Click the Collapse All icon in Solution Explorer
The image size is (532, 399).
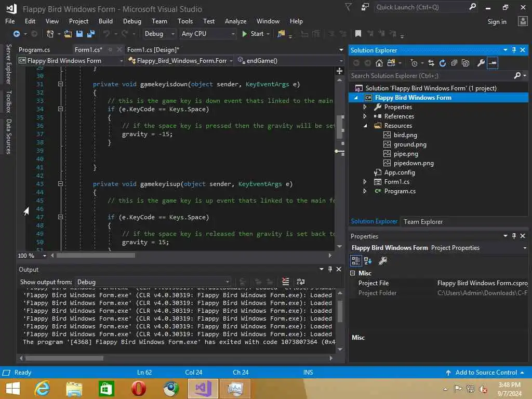pyautogui.click(x=454, y=63)
